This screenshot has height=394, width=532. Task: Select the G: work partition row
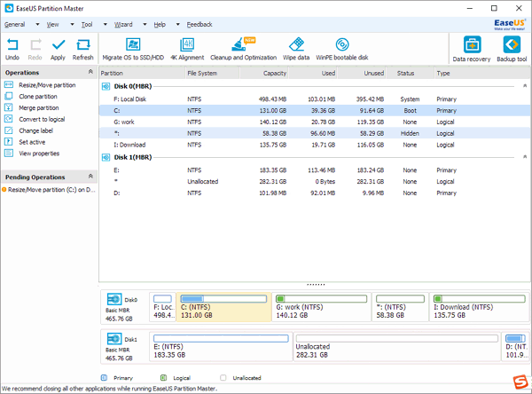(x=315, y=122)
